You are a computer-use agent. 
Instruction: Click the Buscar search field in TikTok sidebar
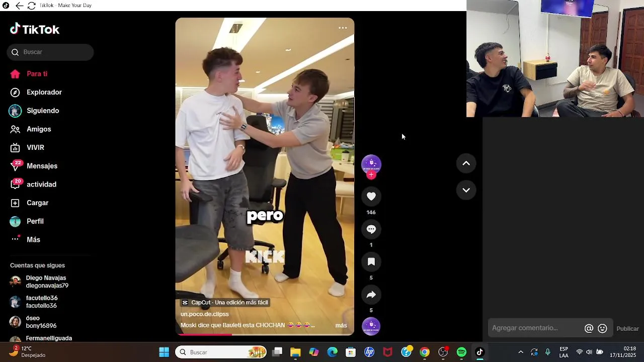(x=50, y=52)
